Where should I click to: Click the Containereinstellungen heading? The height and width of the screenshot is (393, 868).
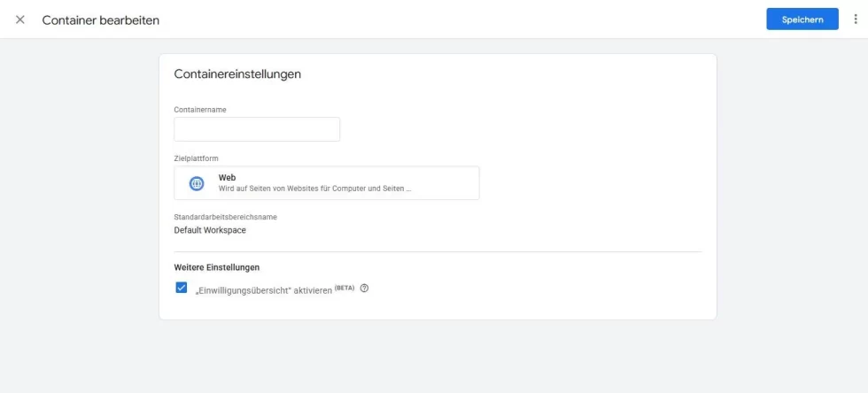pos(237,74)
